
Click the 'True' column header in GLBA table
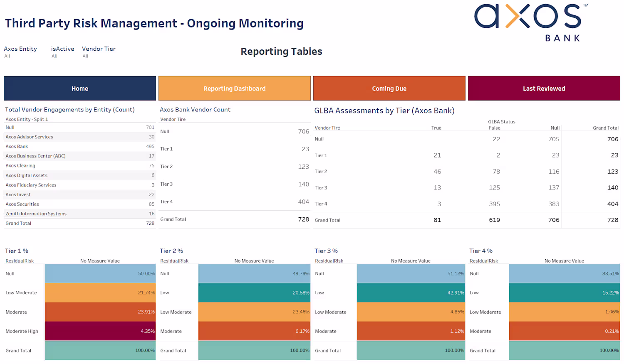click(436, 128)
